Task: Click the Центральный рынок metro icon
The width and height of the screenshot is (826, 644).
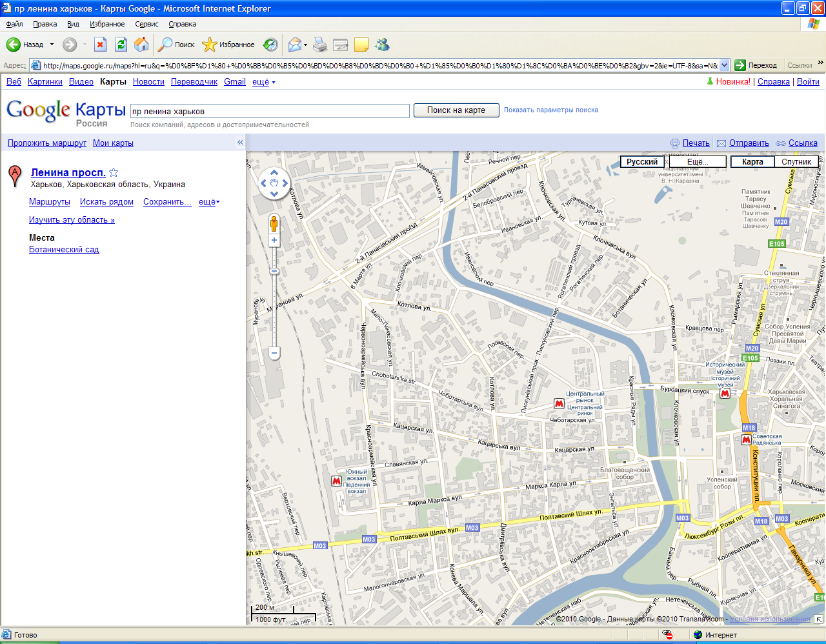Action: (559, 404)
